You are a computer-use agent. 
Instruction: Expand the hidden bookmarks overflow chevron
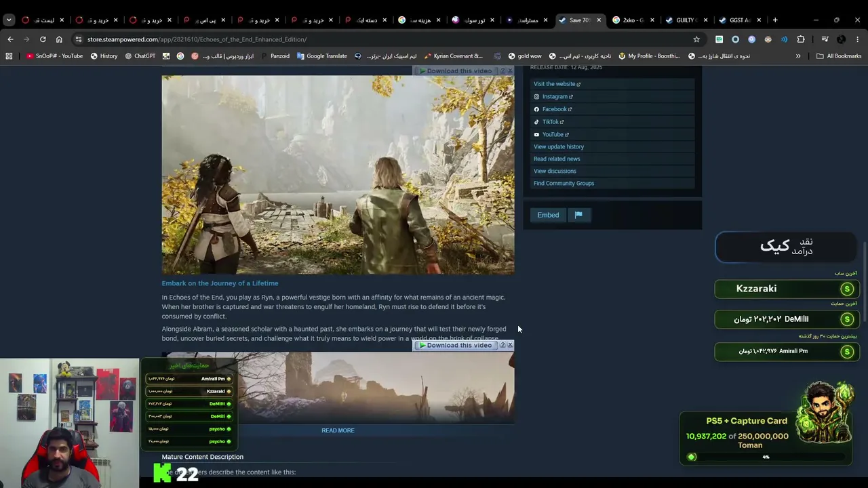[798, 56]
